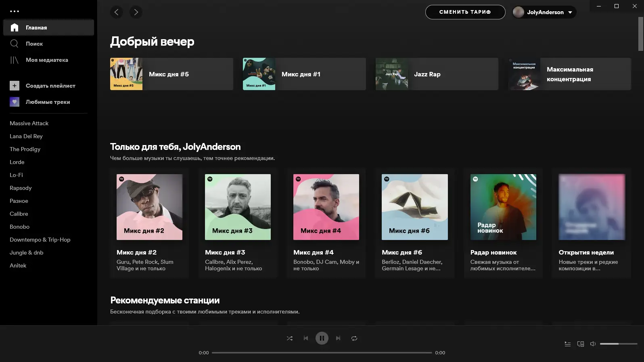Go forward with the right arrow
The width and height of the screenshot is (644, 362).
tap(136, 12)
